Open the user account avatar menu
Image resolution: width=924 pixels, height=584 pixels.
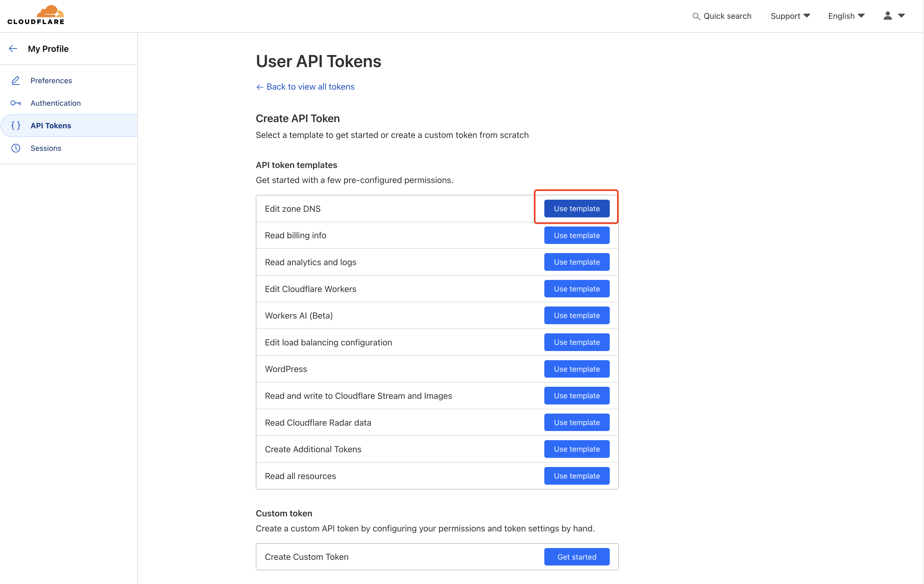[888, 16]
